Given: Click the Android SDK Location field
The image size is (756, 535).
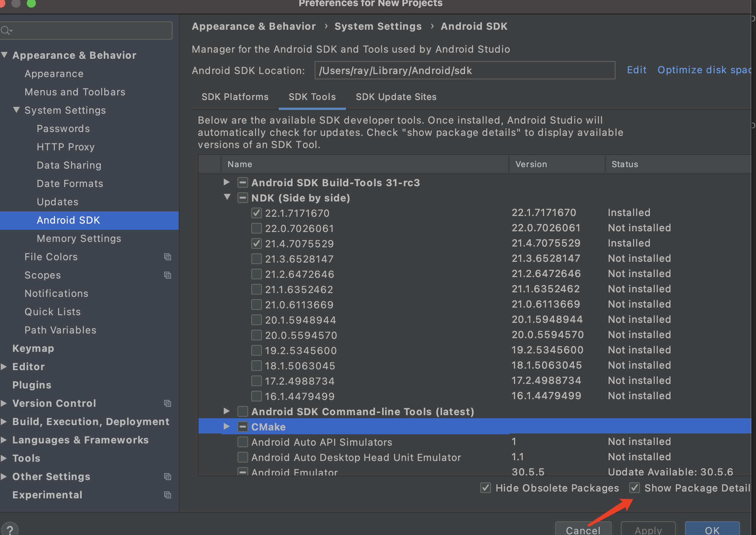Looking at the screenshot, I should pos(464,71).
